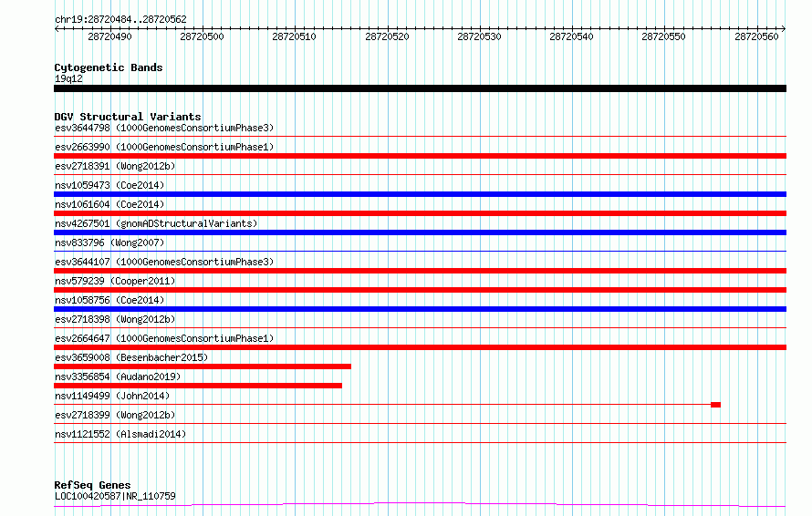Image resolution: width=812 pixels, height=516 pixels.
Task: Click the blue bar for nsv1059473
Action: tap(420, 194)
